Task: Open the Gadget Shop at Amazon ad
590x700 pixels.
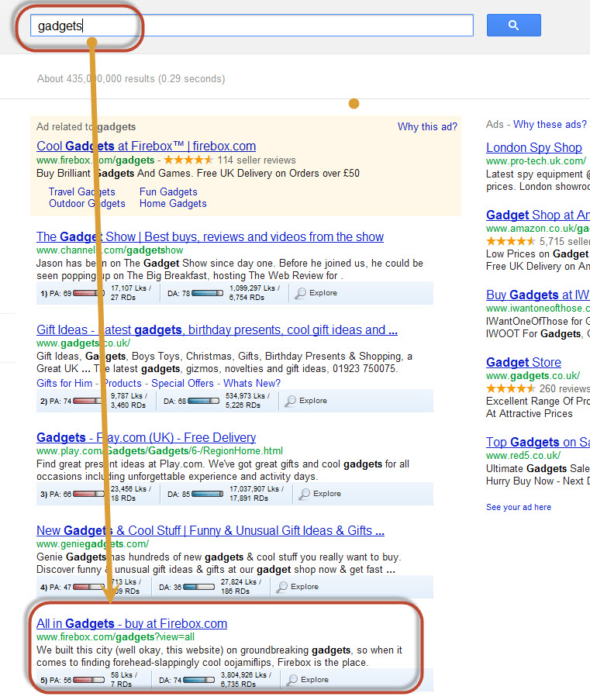Action: tap(538, 216)
